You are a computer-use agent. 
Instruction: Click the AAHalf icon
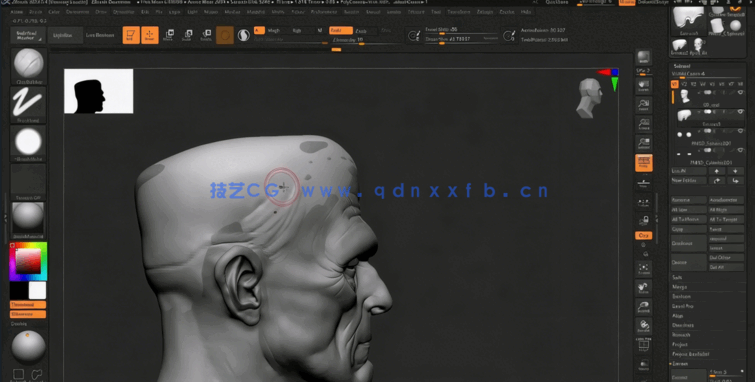coord(644,143)
